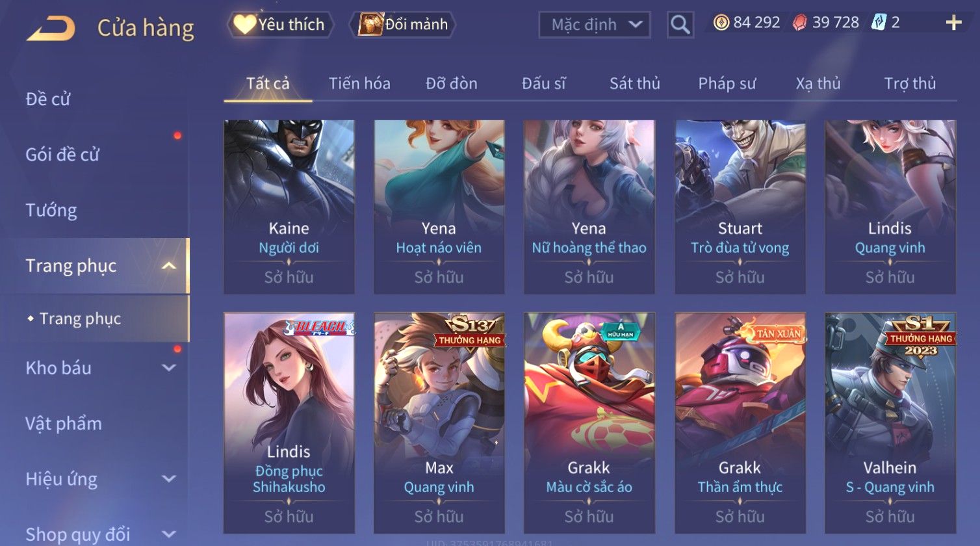Image resolution: width=980 pixels, height=546 pixels.
Task: Tap the gold coin balance icon
Action: (x=721, y=23)
